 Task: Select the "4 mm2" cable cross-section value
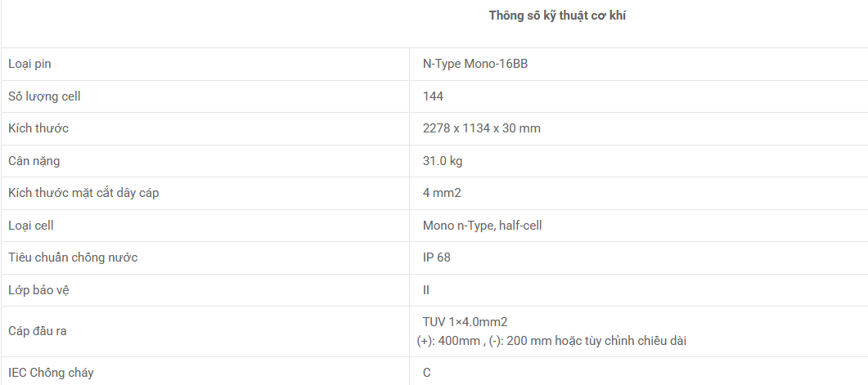[442, 193]
